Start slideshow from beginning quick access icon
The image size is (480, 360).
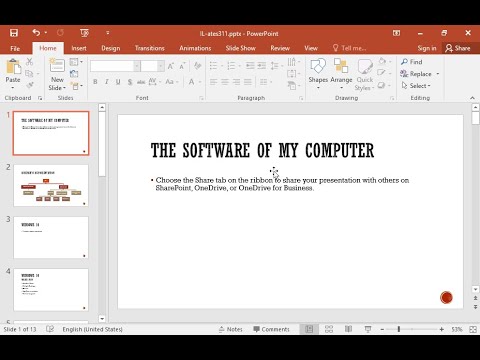84,33
